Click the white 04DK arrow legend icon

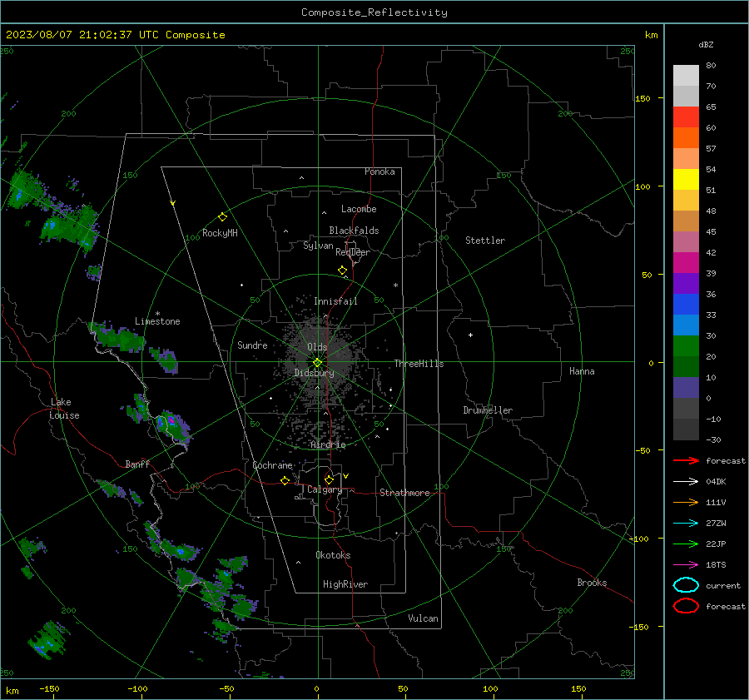[686, 481]
